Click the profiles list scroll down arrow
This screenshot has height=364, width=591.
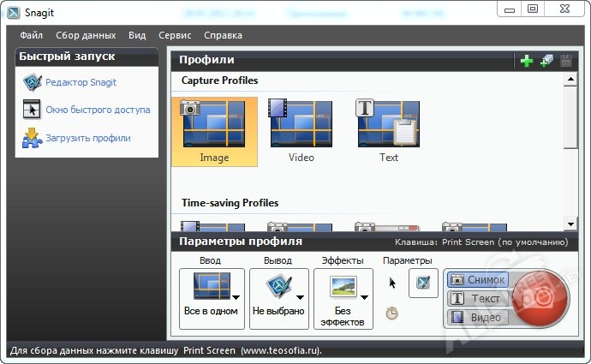[570, 223]
